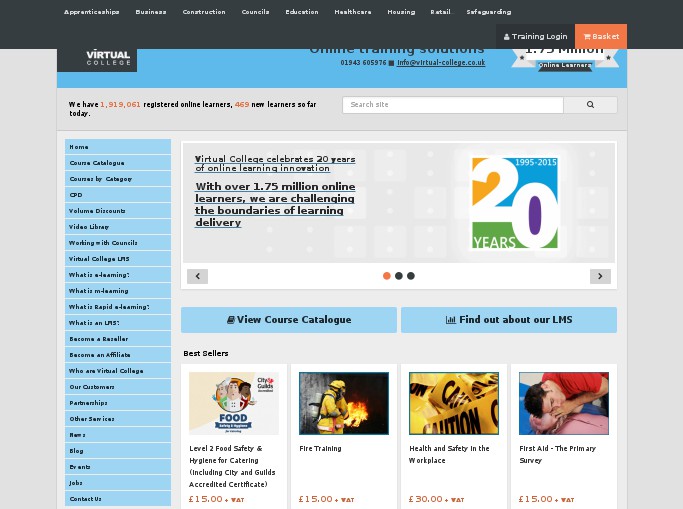Screen dimensions: 683x509
Task: Click into the Search site field
Action: tap(453, 105)
